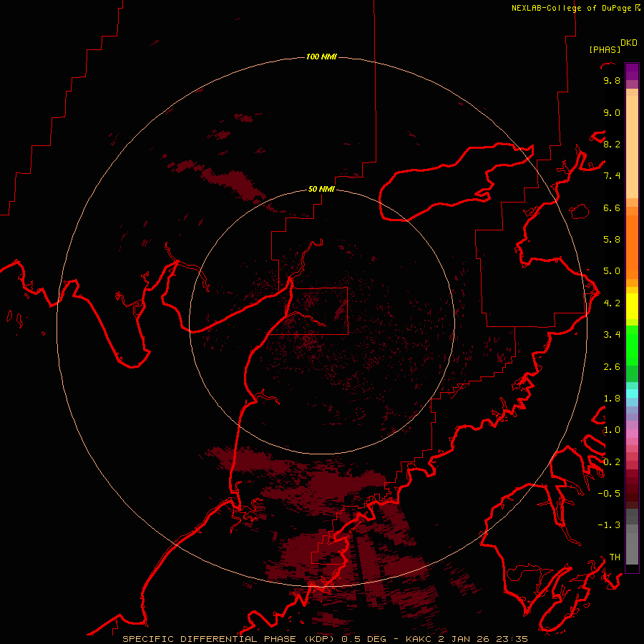
Task: Click the [PHAS] legend unit label
Action: tap(605, 49)
